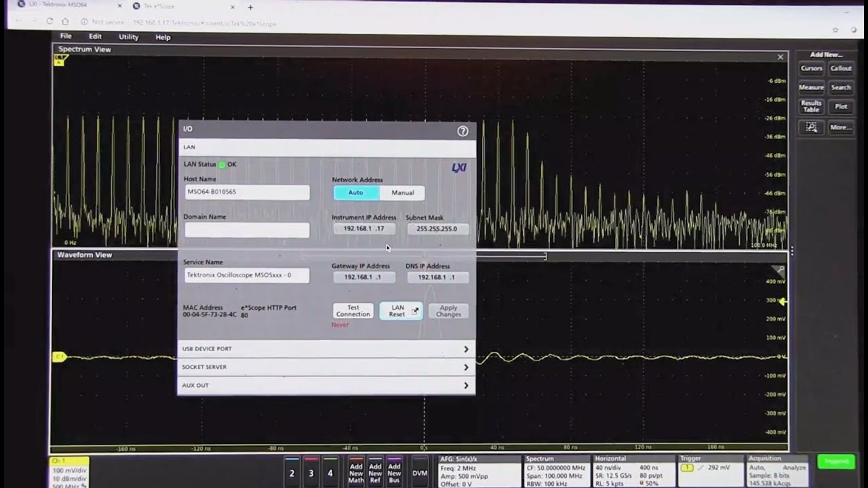Open the I/O dialog help question-mark icon

pos(462,131)
